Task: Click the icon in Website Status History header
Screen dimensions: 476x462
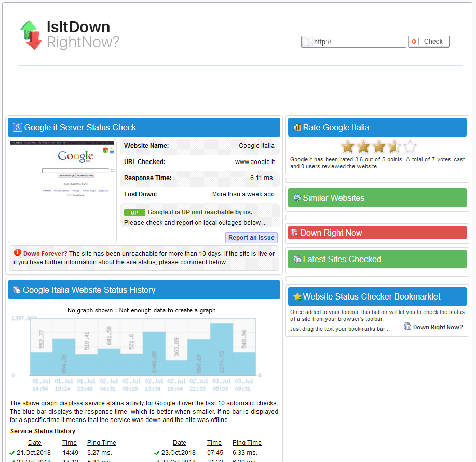Action: point(17,290)
